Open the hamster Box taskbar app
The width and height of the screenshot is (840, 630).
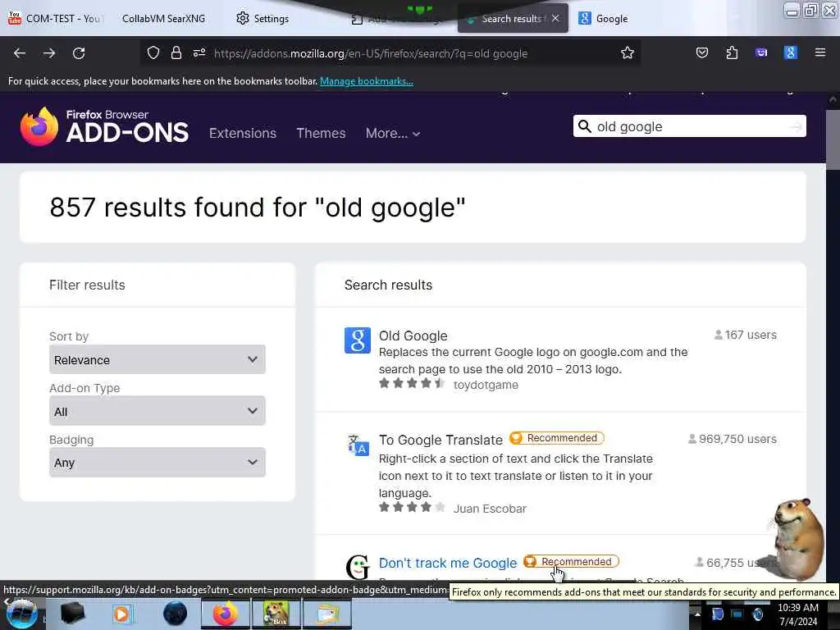point(276,614)
